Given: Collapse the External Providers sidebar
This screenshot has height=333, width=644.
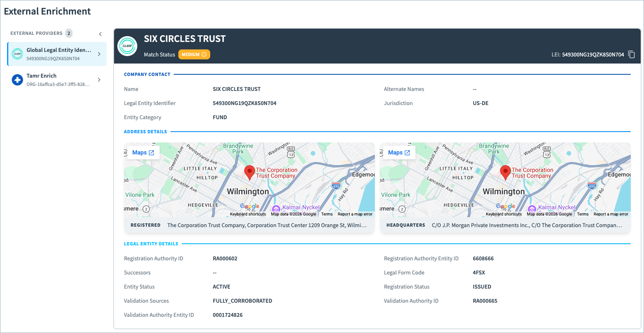Looking at the screenshot, I should click(x=100, y=34).
